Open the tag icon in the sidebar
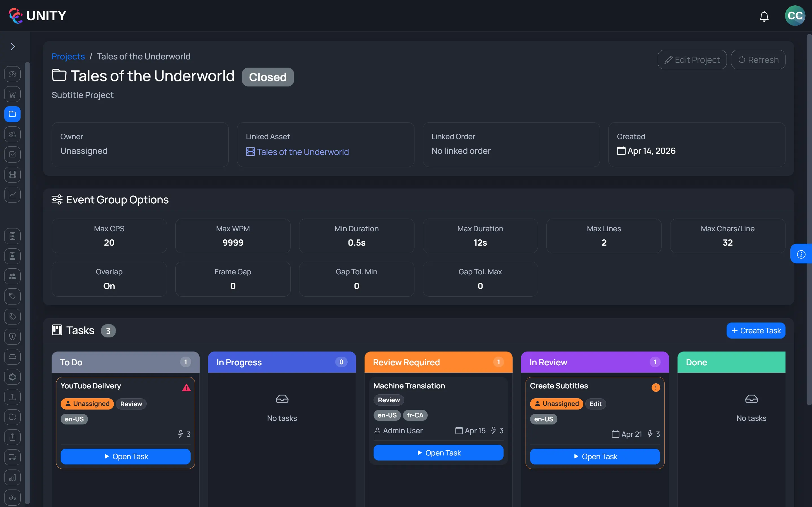 tap(12, 296)
